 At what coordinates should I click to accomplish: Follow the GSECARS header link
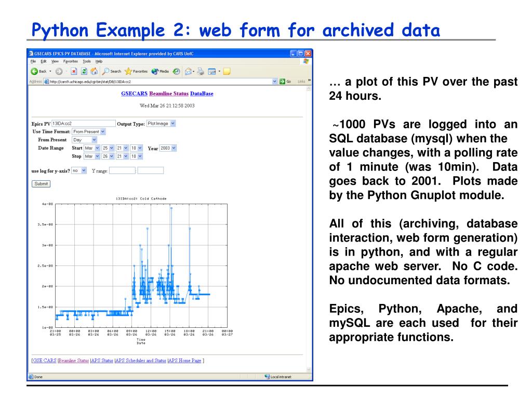pyautogui.click(x=135, y=94)
